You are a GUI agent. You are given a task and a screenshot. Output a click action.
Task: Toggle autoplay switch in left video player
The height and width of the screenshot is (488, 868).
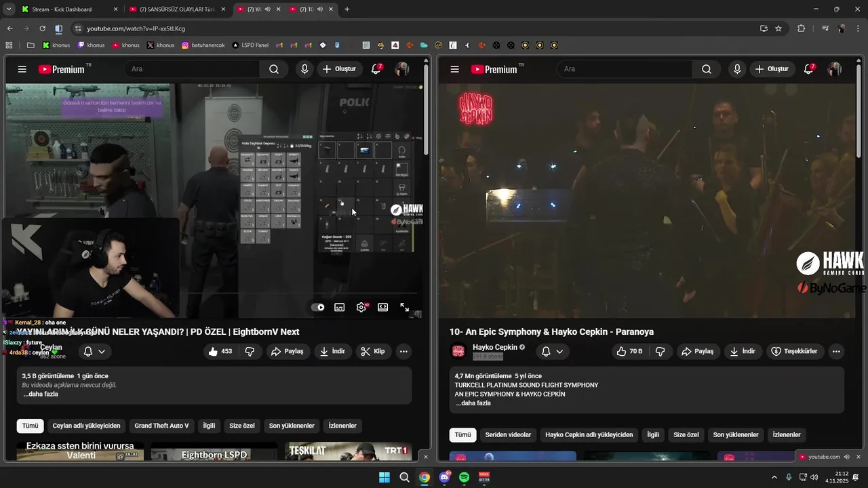point(317,307)
